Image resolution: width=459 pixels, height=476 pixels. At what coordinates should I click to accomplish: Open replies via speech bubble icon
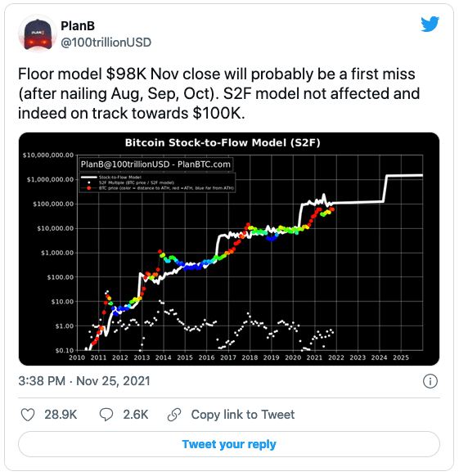pos(106,415)
